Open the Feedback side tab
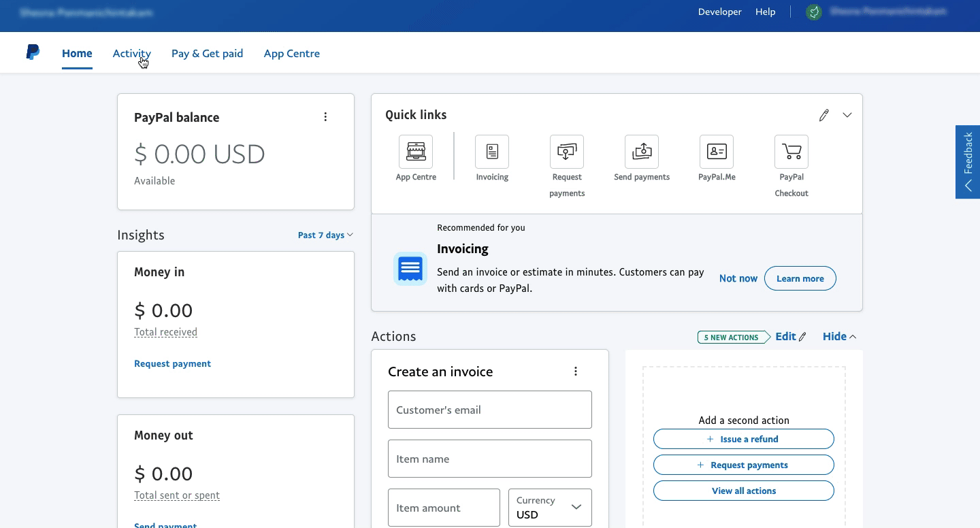The image size is (980, 528). (968, 162)
